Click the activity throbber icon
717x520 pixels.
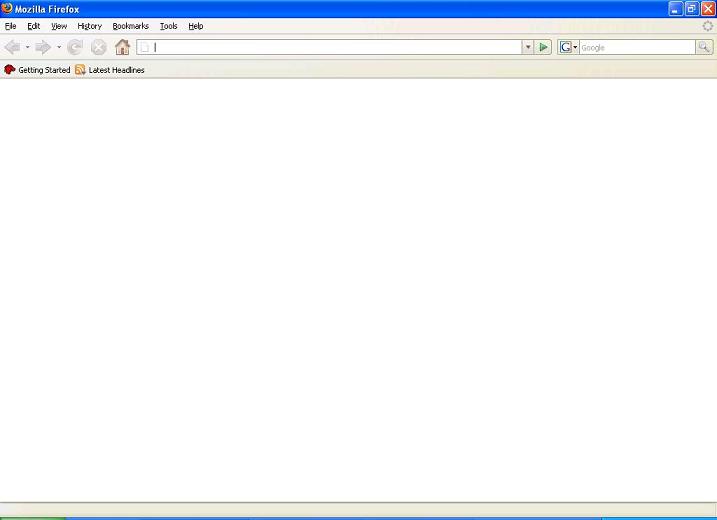tap(707, 26)
